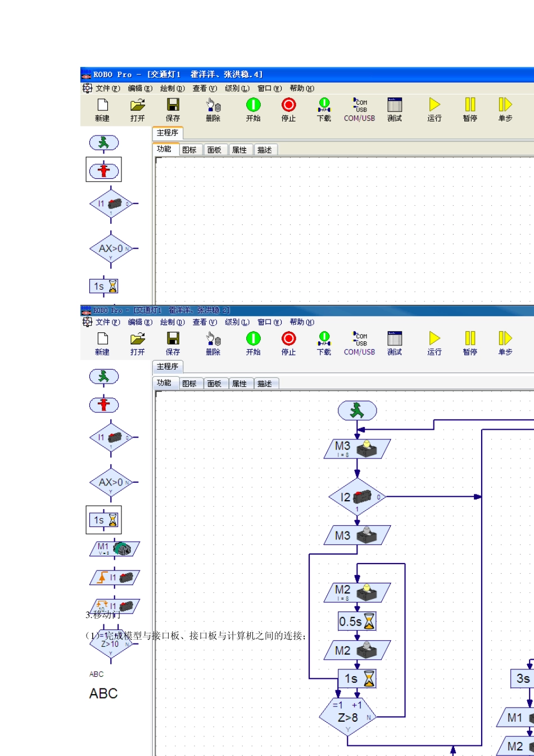Viewport: 534px width, 756px height.
Task: Open 查看 menu in lower window
Action: tap(205, 322)
